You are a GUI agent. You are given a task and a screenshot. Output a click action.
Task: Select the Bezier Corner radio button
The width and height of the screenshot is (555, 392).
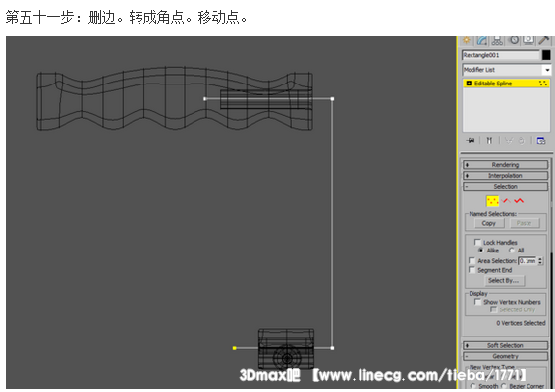tap(504, 386)
